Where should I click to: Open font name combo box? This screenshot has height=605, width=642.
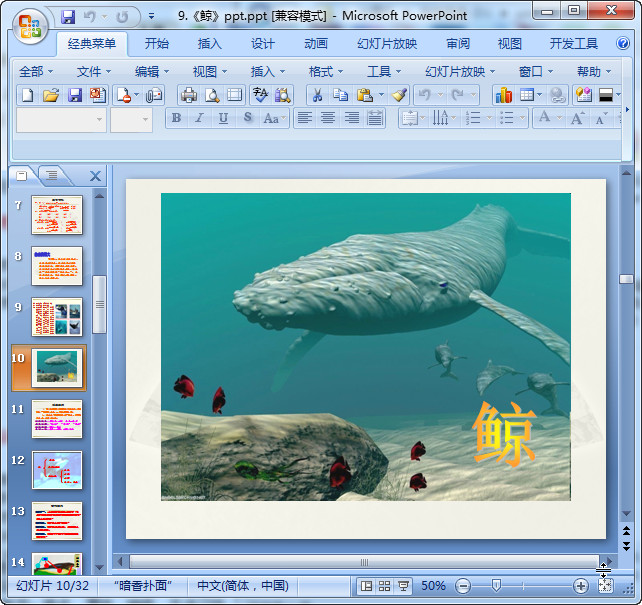[x=61, y=120]
